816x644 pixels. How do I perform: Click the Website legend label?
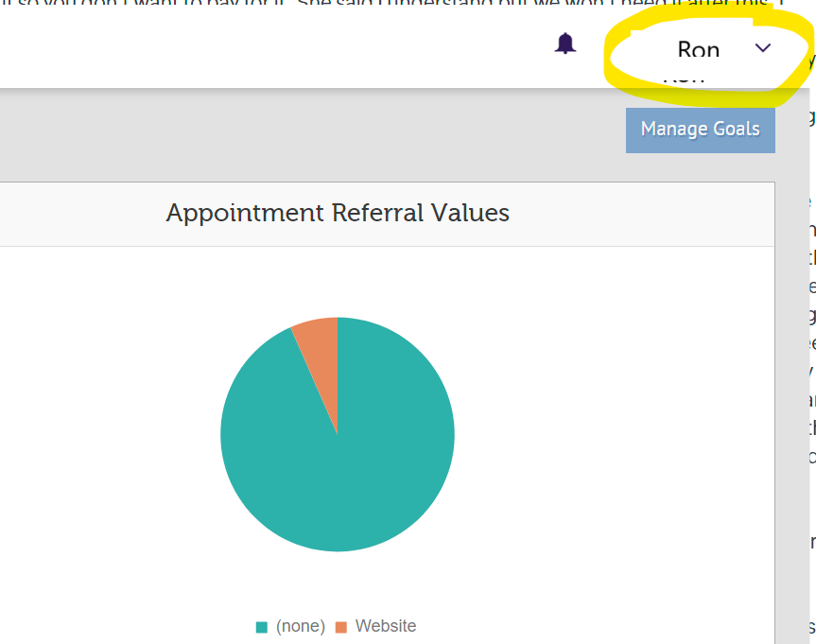386,626
